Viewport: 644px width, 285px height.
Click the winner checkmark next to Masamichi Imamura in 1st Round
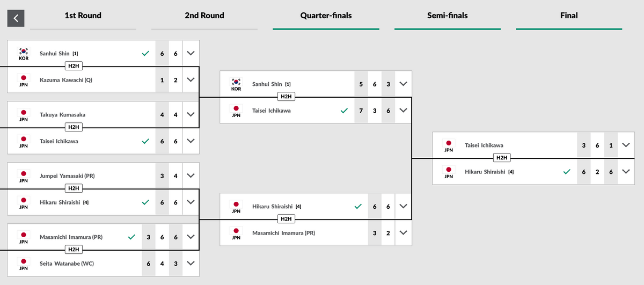[131, 237]
